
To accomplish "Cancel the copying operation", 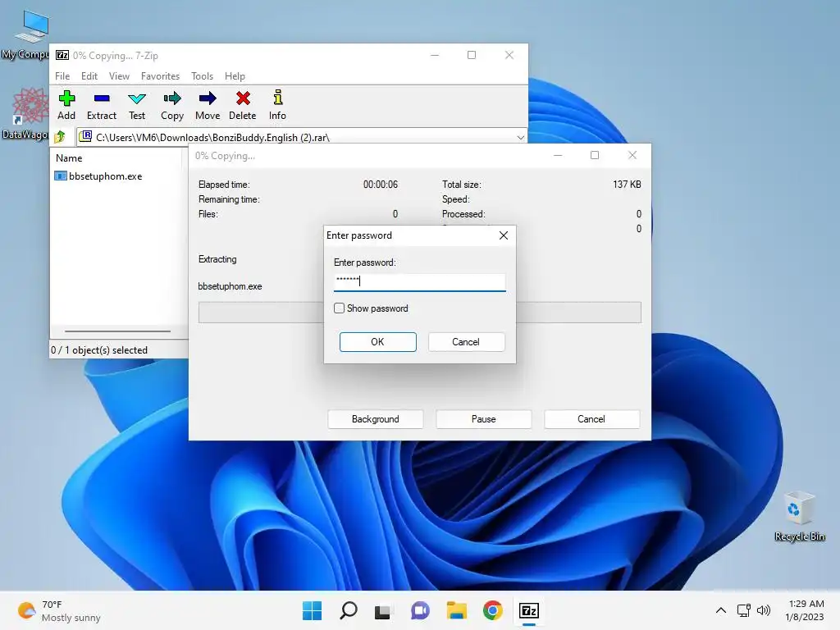I will (x=591, y=419).
